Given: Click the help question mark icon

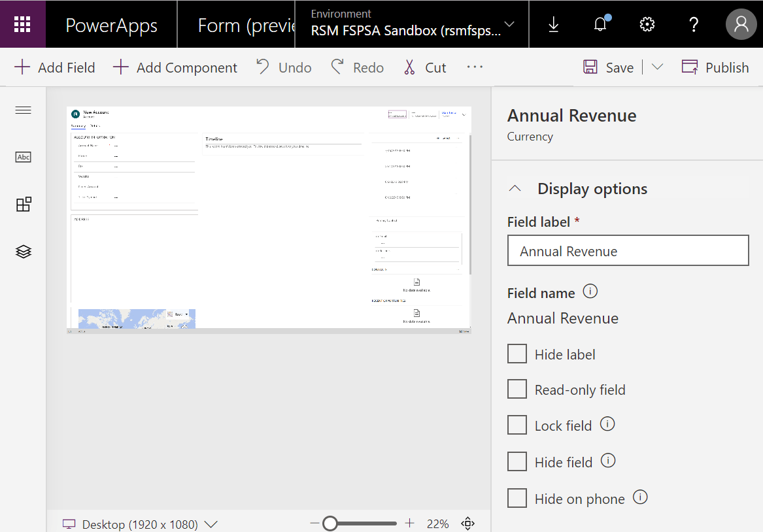Looking at the screenshot, I should pyautogui.click(x=694, y=24).
